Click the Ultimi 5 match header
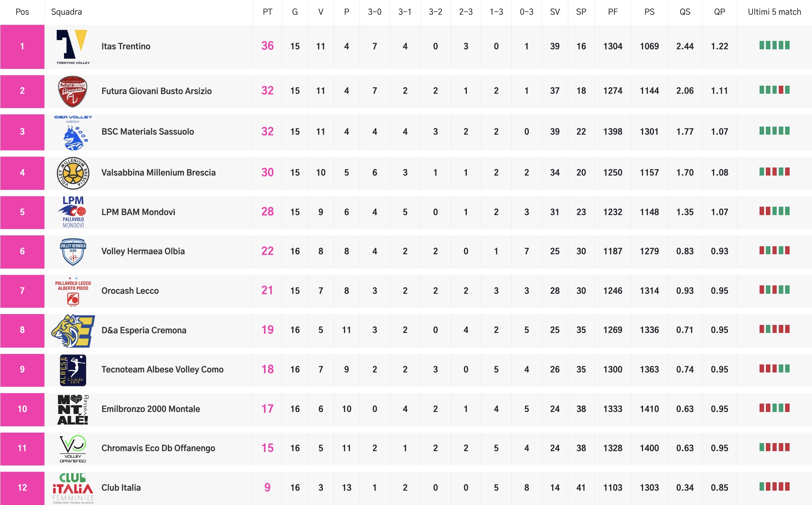The image size is (812, 505). (x=774, y=12)
